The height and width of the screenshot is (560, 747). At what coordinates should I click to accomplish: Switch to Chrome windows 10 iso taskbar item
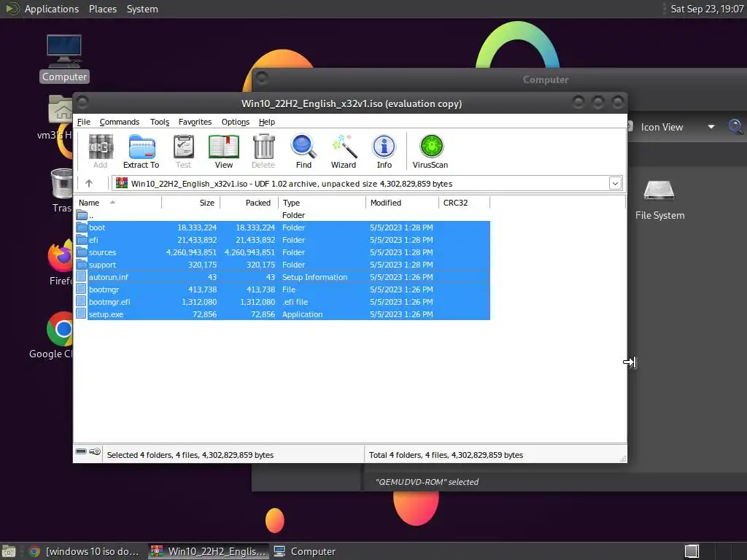(85, 551)
